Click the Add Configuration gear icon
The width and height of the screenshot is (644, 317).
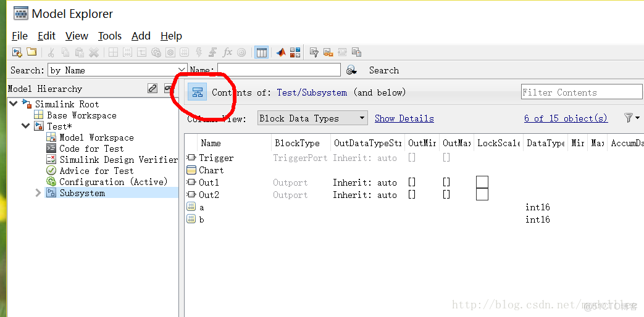(x=156, y=52)
